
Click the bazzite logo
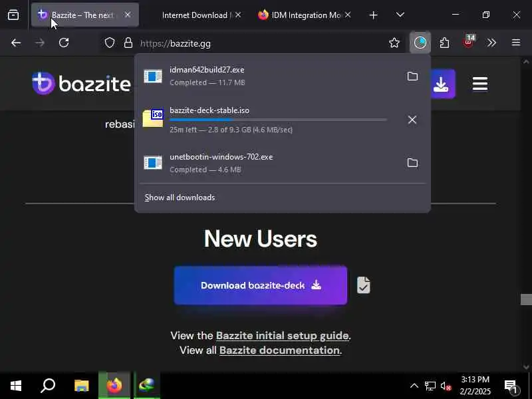pos(81,83)
